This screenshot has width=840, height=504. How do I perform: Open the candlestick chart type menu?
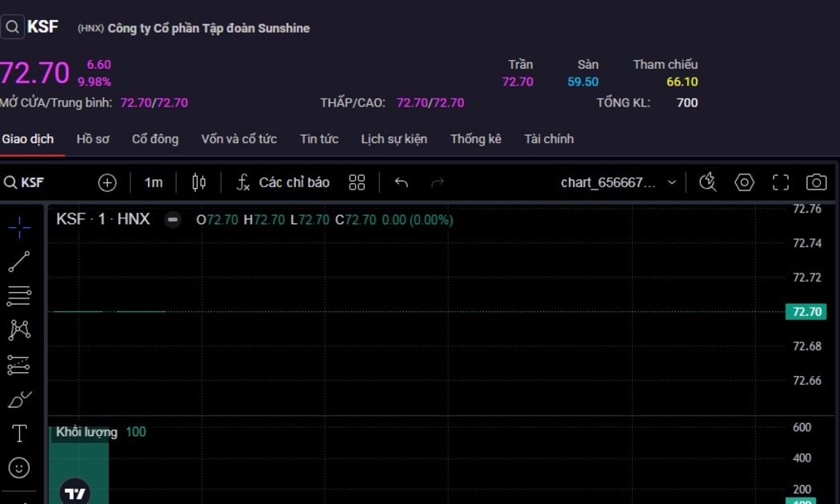[199, 182]
